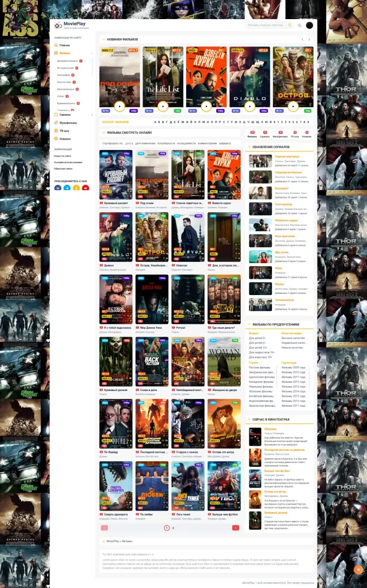Click MoviePlay breadcrumb link

point(113,541)
